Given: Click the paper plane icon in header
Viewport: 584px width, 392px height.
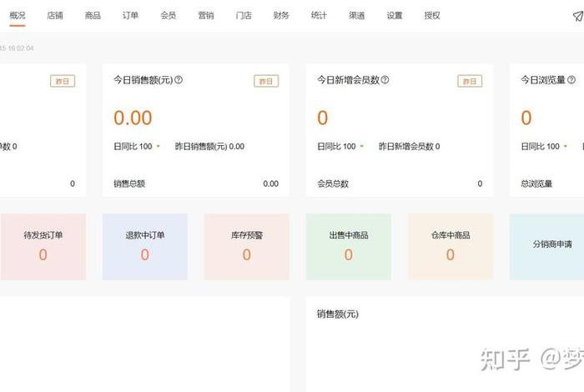Looking at the screenshot, I should click(x=577, y=16).
